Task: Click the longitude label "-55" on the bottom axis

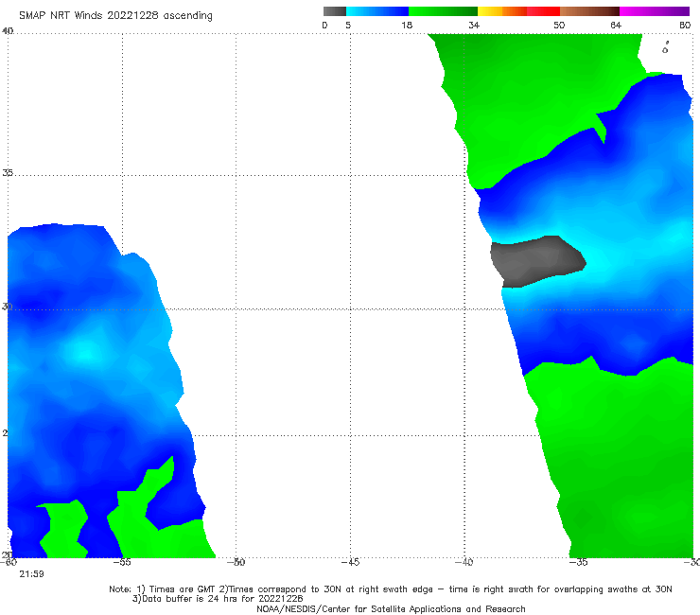Action: pos(122,562)
